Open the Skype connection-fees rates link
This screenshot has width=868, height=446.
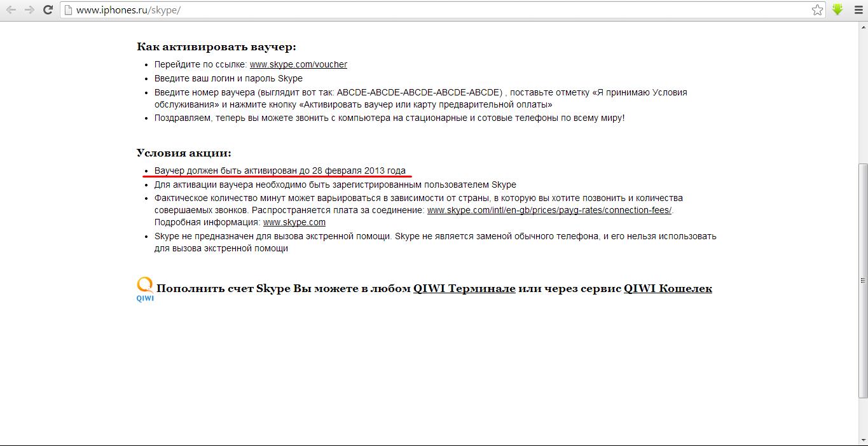[549, 210]
